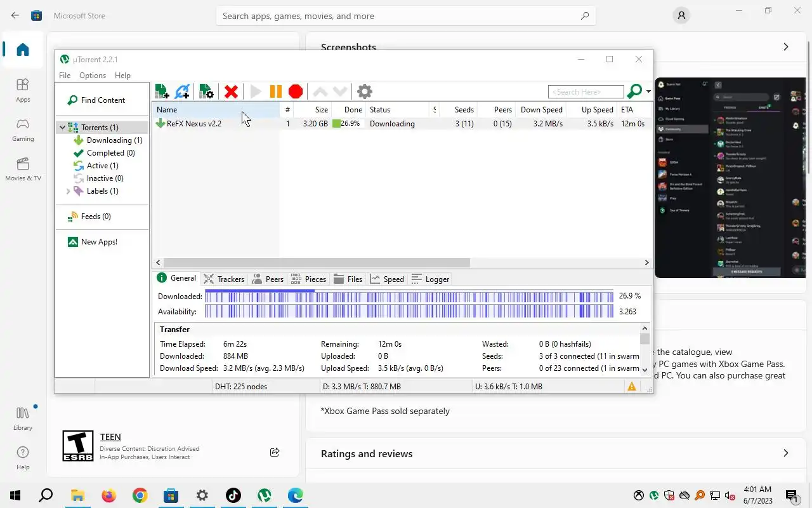Image resolution: width=812 pixels, height=508 pixels.
Task: Expand the Labels (1) tree node
Action: click(x=68, y=191)
